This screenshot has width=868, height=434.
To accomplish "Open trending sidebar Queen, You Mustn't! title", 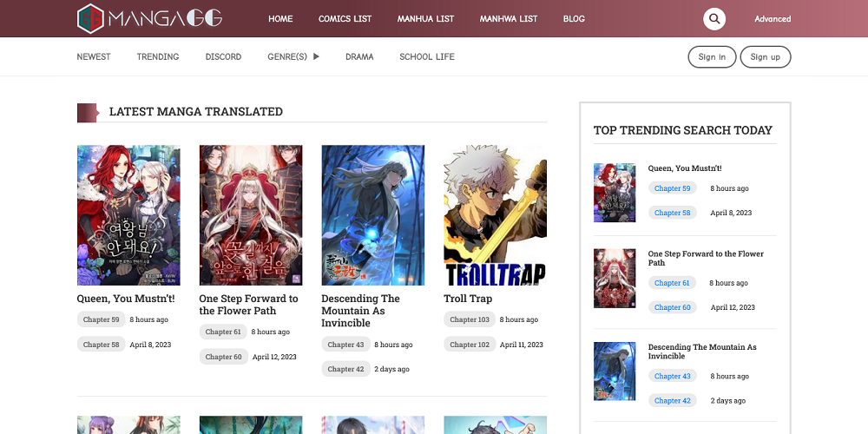I will point(685,168).
